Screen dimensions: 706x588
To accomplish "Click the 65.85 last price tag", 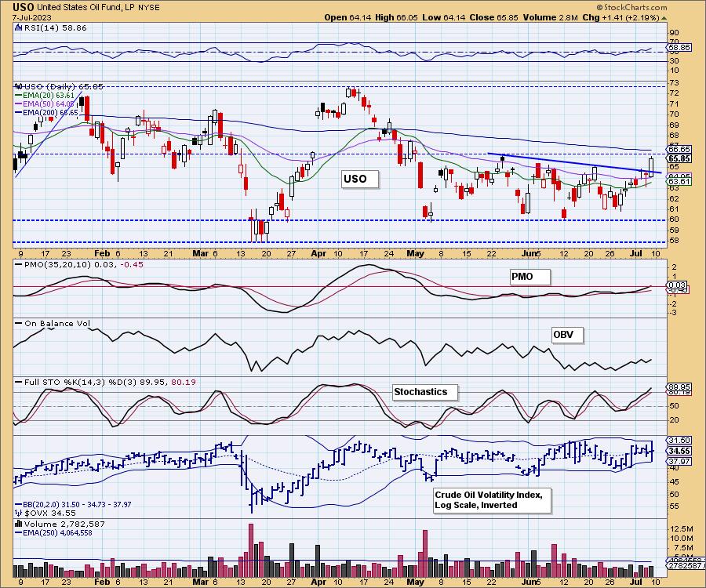I will pos(679,158).
